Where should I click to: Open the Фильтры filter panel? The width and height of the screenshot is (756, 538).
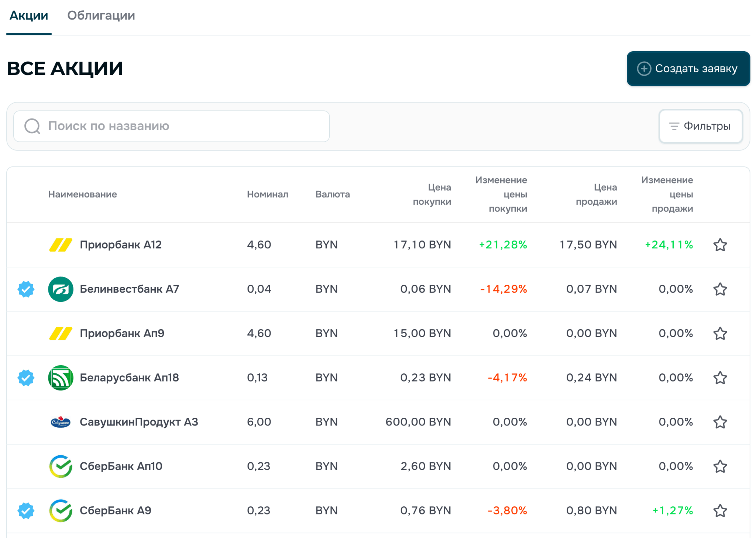701,126
